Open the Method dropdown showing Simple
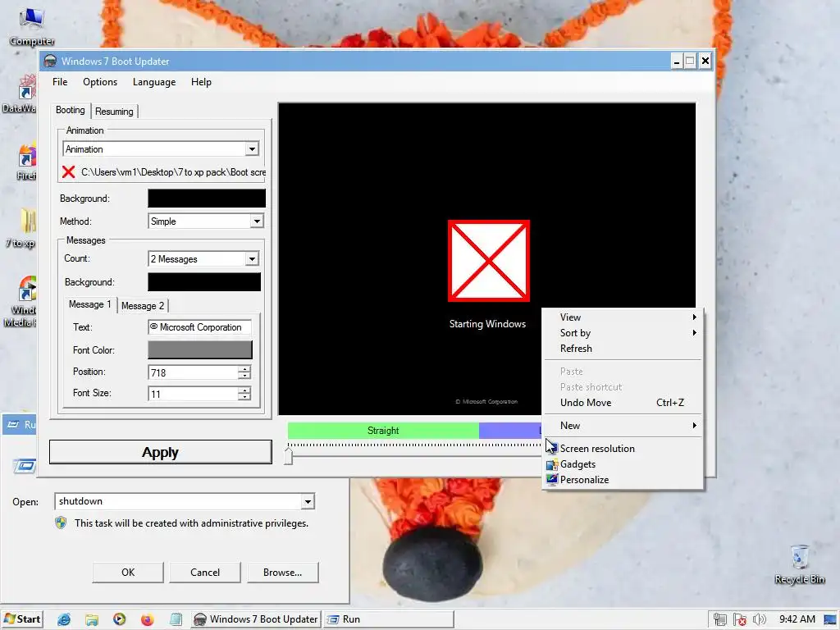Viewport: 840px width, 630px height. [x=257, y=221]
